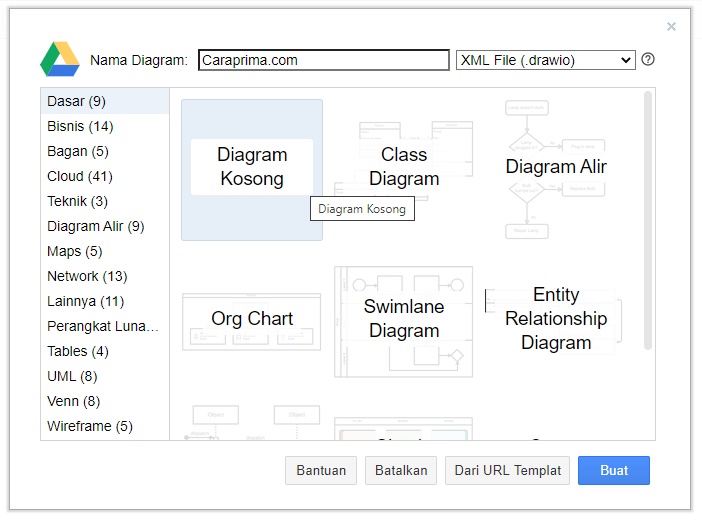Select the Network (13) category
The width and height of the screenshot is (702, 525).
(87, 276)
